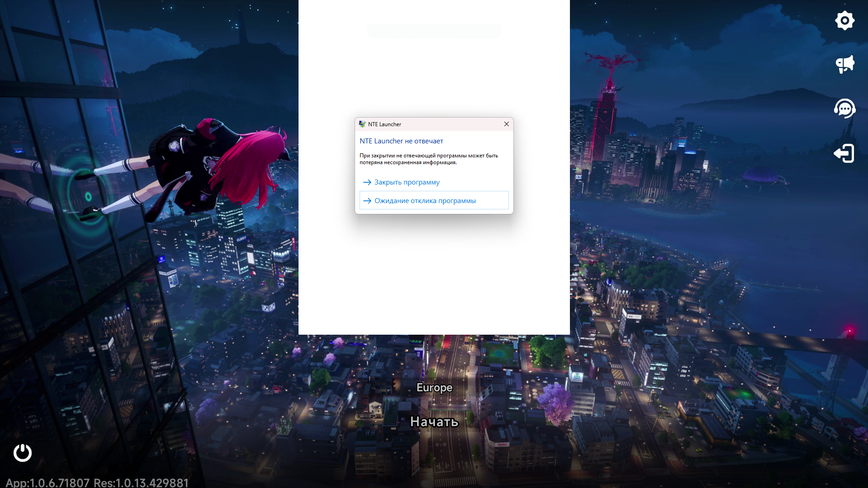Open the Europe server selector

[x=434, y=388]
